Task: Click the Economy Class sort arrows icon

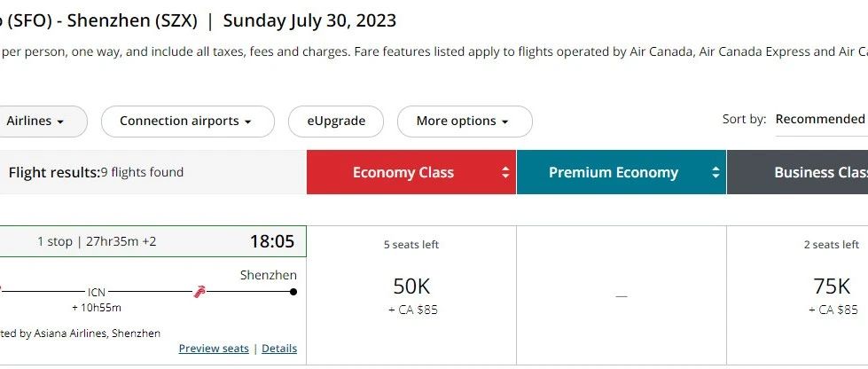Action: 504,172
